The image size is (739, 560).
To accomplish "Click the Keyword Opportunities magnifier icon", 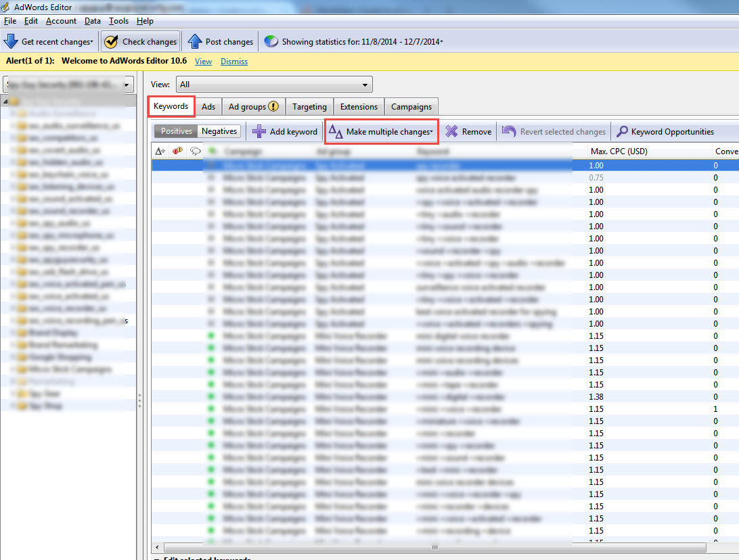I will point(621,132).
